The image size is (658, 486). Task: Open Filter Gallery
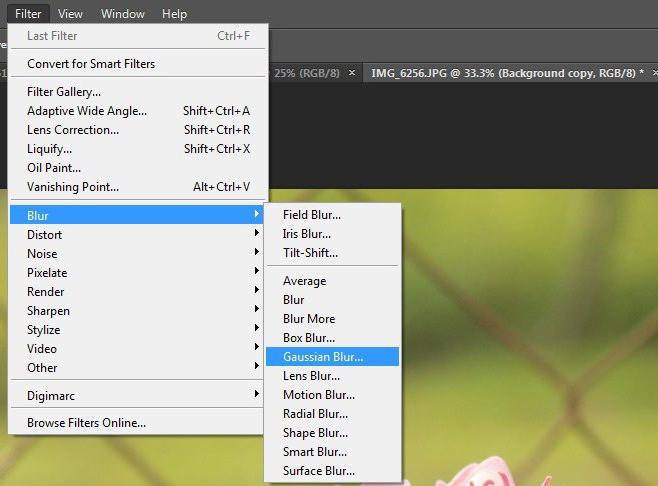click(138, 91)
